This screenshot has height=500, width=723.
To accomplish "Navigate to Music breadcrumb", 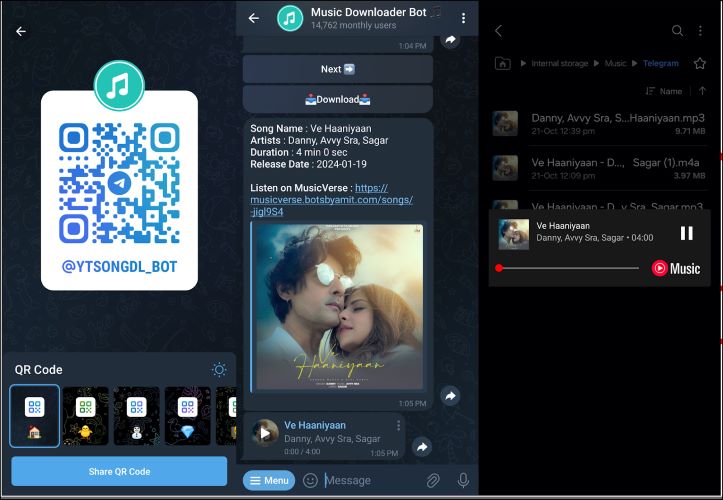I will 616,63.
